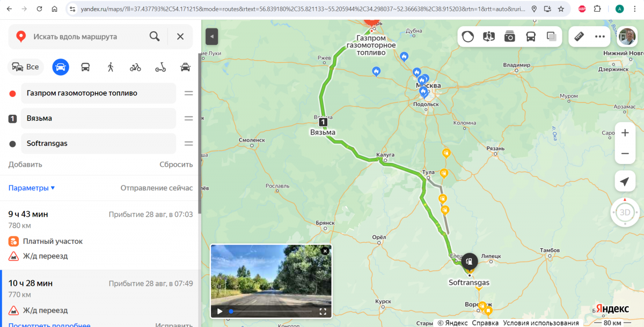Click the browser address bar URL

(x=303, y=9)
